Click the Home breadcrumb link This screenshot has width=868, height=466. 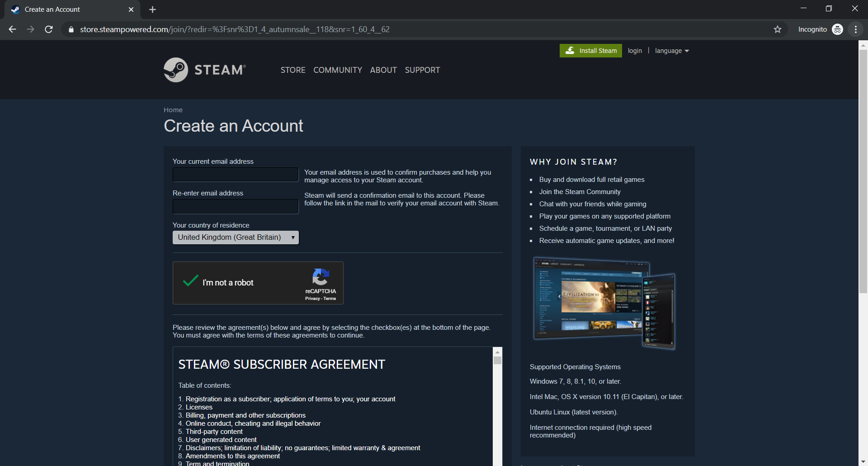click(x=173, y=110)
